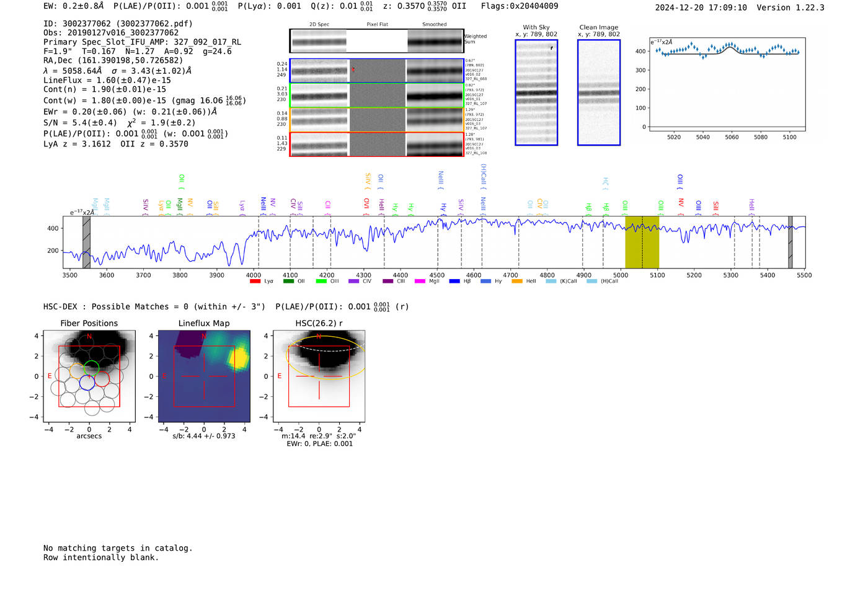868x591 pixels.
Task: Click the LyA z = 3.1612 text
Action: tap(116, 144)
